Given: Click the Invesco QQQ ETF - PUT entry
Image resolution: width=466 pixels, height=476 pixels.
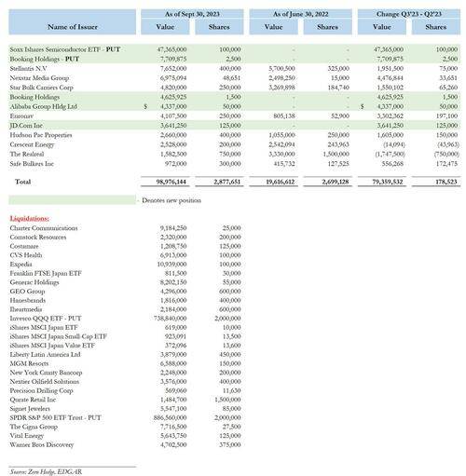Looking at the screenshot, I should click(x=46, y=319).
